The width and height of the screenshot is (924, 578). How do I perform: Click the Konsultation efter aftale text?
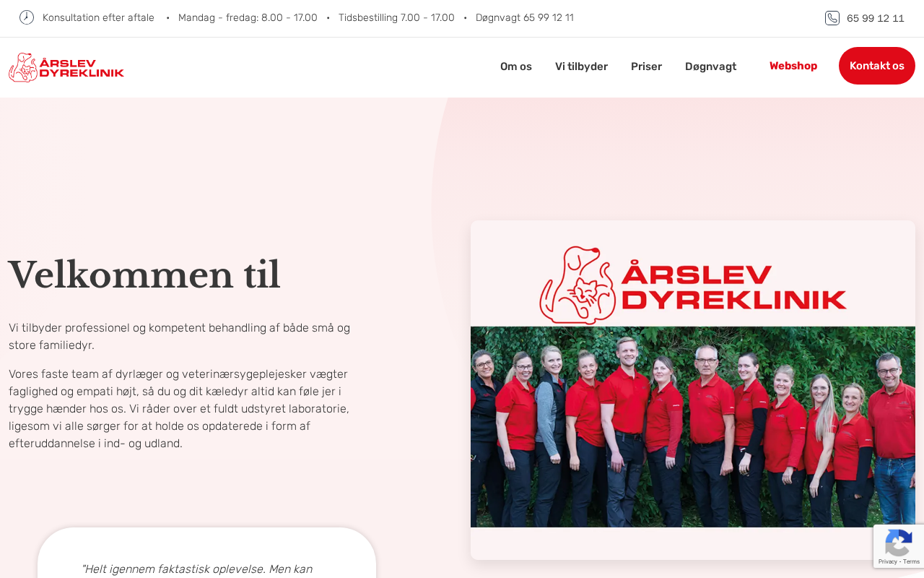pyautogui.click(x=98, y=17)
